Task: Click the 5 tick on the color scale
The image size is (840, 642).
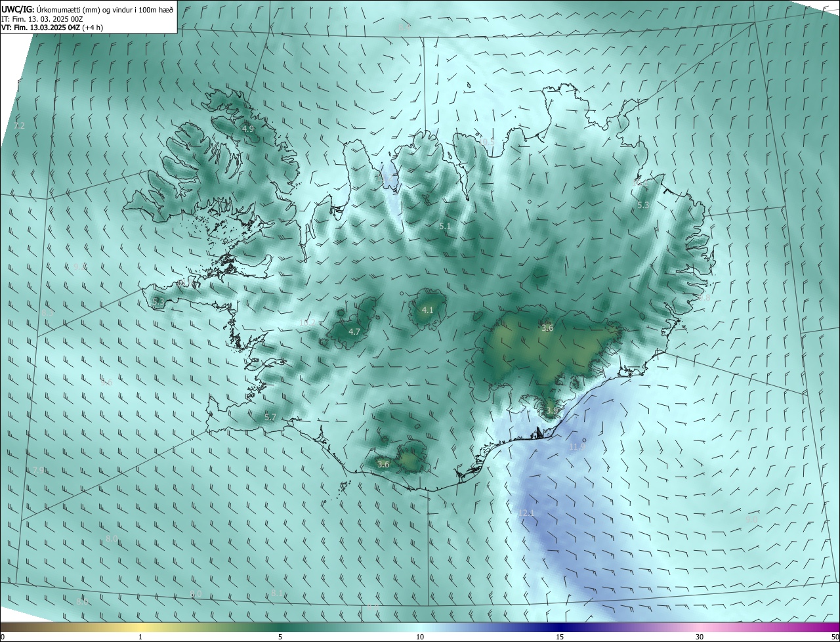Action: (280, 637)
